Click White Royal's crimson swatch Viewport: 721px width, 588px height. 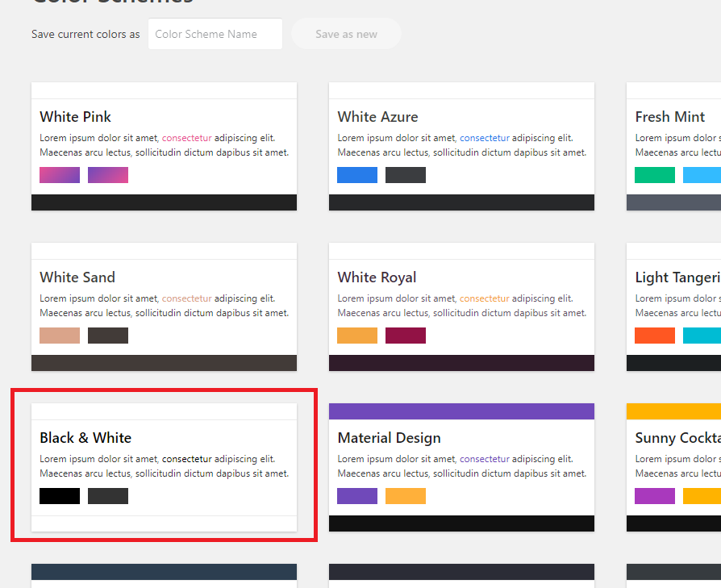[x=406, y=336]
